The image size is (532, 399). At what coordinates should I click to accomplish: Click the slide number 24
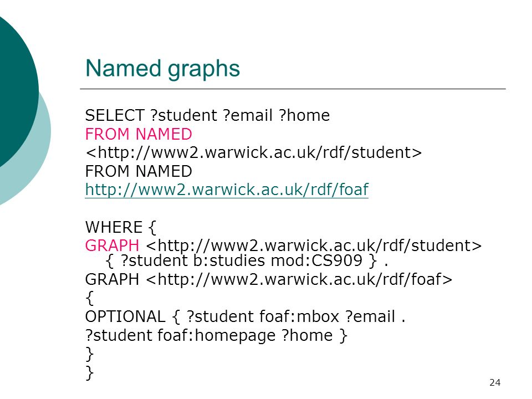coord(495,382)
